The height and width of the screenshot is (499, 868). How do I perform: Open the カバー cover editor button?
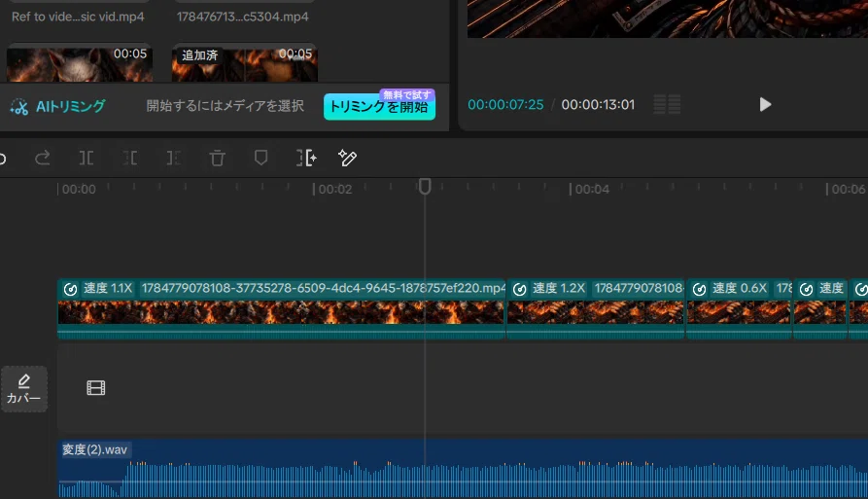pos(23,389)
